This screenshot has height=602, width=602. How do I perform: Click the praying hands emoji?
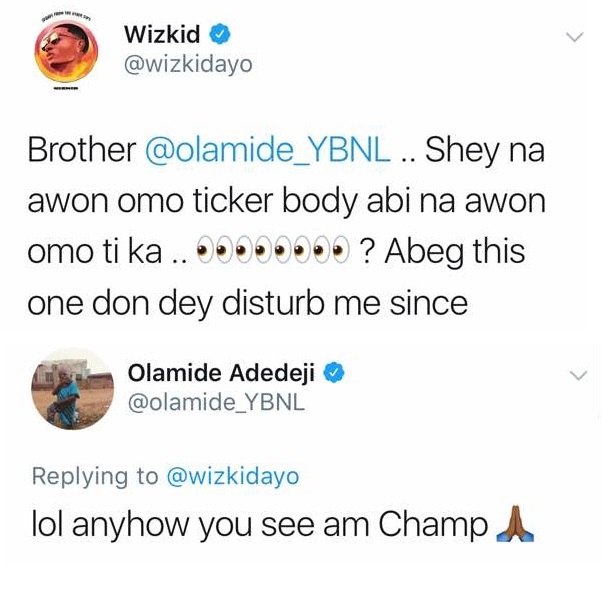pos(515,524)
